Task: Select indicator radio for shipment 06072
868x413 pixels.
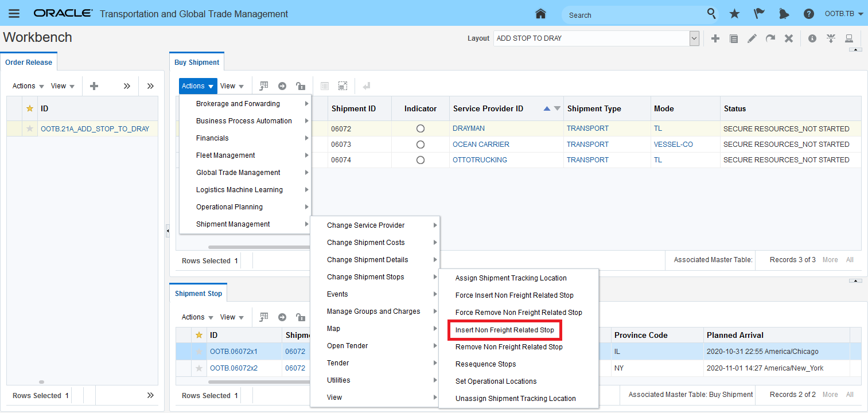Action: click(421, 129)
